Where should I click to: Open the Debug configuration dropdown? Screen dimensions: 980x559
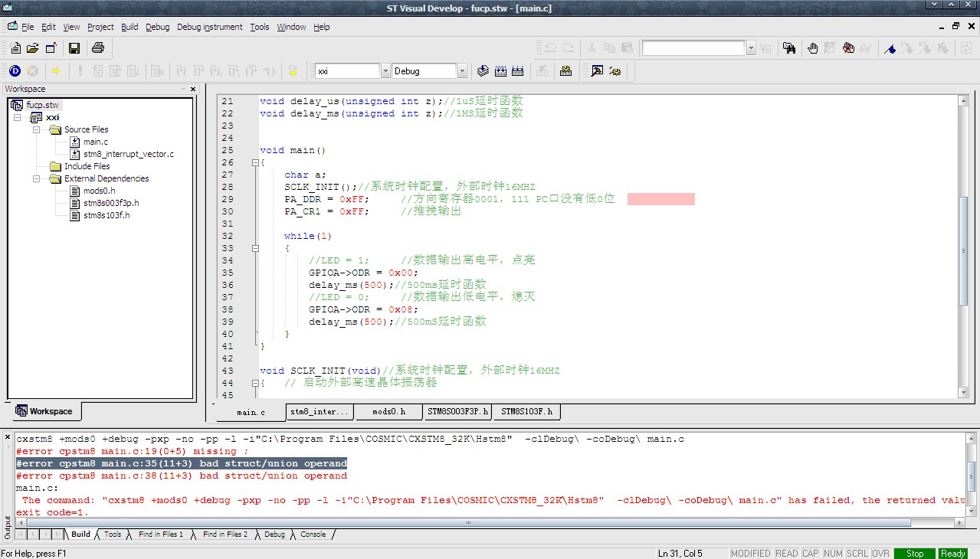tap(462, 71)
